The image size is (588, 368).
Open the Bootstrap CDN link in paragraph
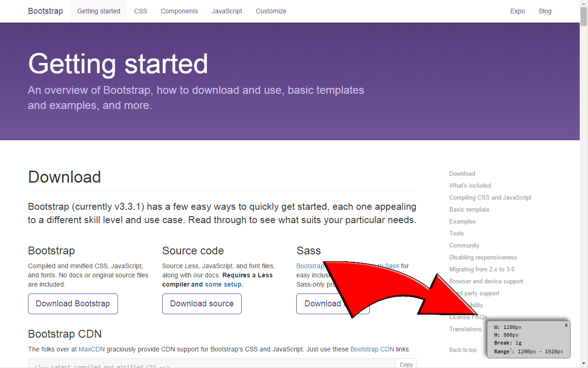pos(372,349)
